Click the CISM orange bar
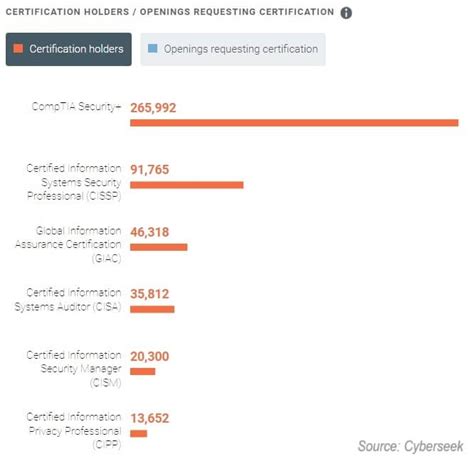 tap(143, 371)
